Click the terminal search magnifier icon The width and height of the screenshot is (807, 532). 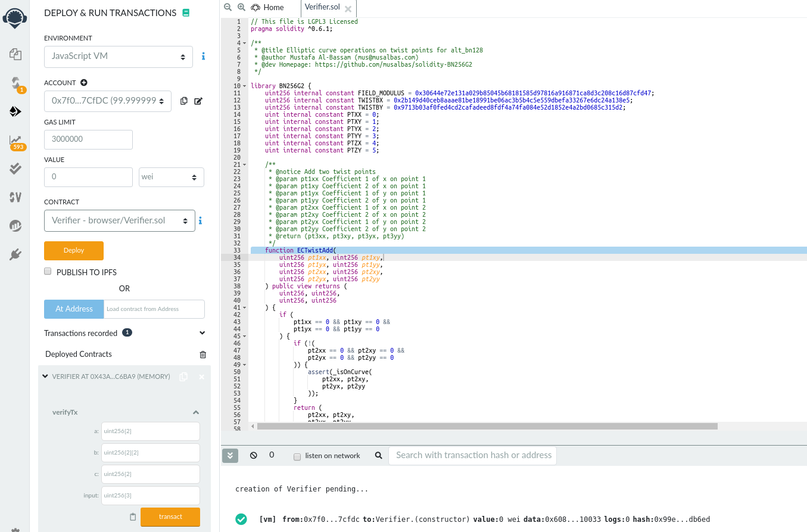click(x=378, y=455)
